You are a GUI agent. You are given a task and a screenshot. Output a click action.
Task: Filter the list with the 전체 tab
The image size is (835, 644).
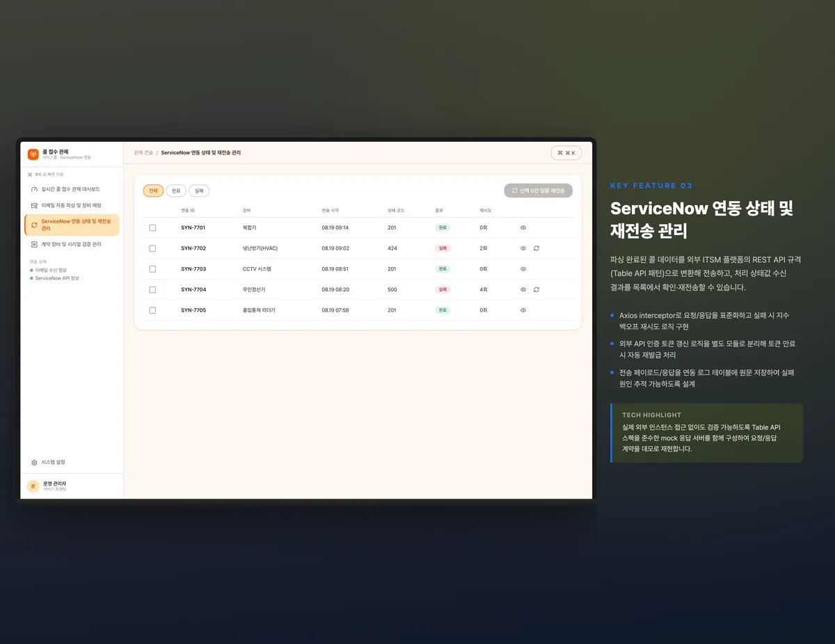[x=153, y=191]
